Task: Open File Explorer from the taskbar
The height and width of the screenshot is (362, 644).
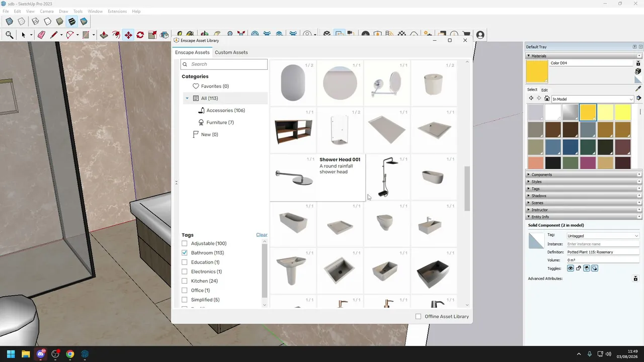Action: point(26,354)
